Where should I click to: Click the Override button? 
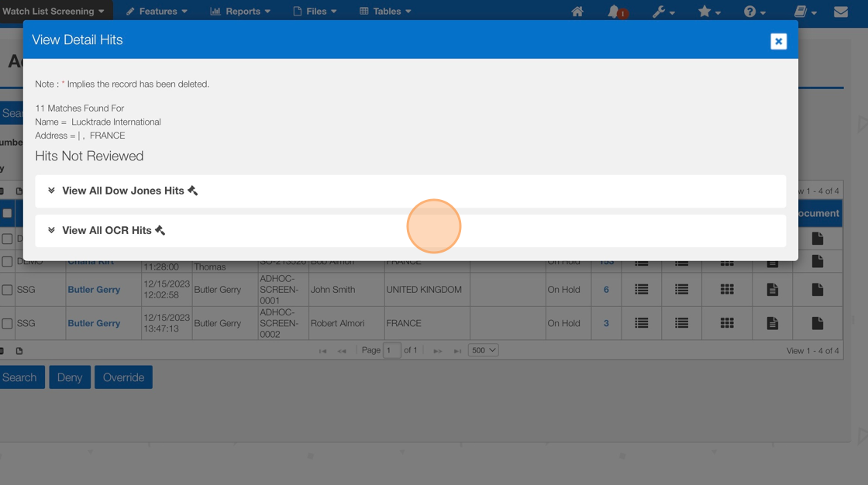123,377
